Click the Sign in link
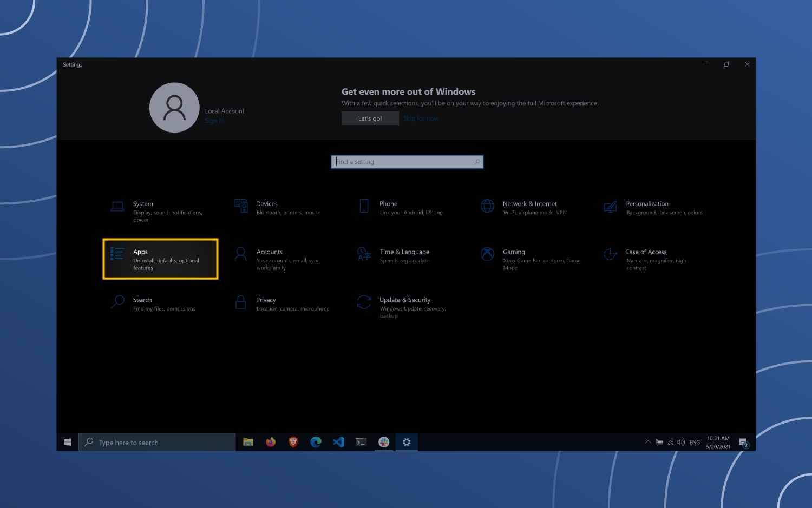This screenshot has height=508, width=812. (x=214, y=121)
